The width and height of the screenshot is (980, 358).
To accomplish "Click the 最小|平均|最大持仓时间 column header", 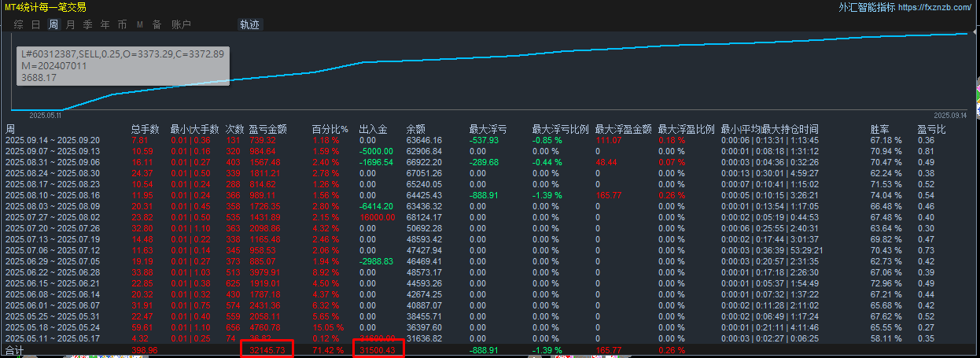I will pos(769,129).
